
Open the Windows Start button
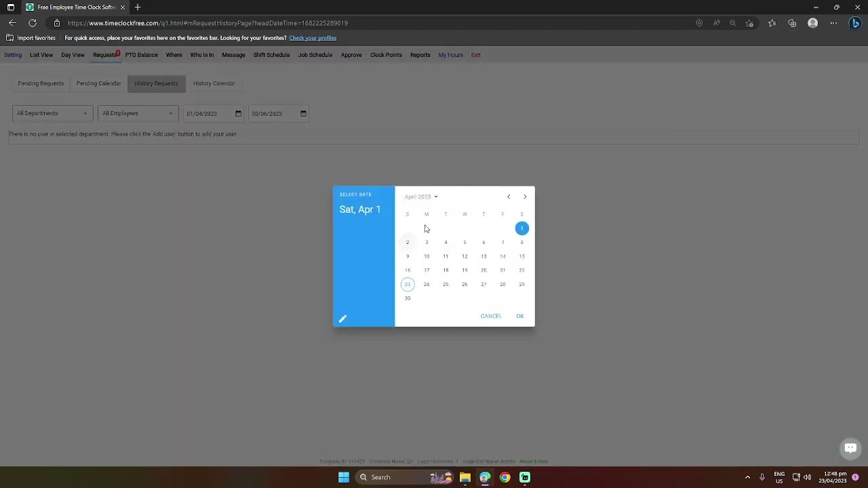(x=344, y=477)
